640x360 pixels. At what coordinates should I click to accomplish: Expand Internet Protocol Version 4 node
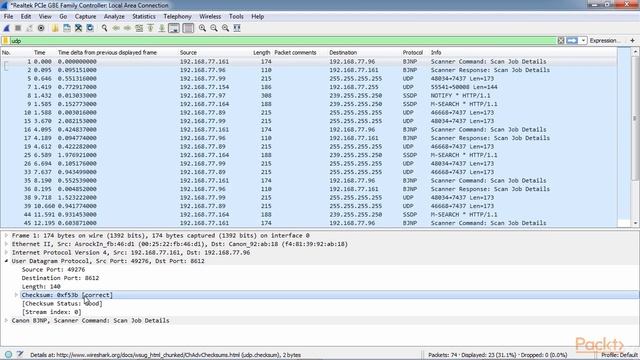6,253
